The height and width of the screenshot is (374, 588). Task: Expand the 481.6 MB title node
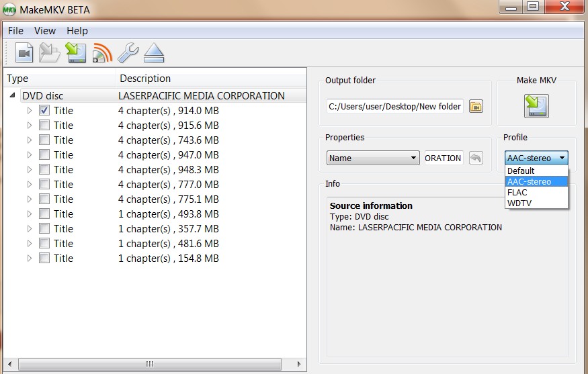tap(30, 244)
